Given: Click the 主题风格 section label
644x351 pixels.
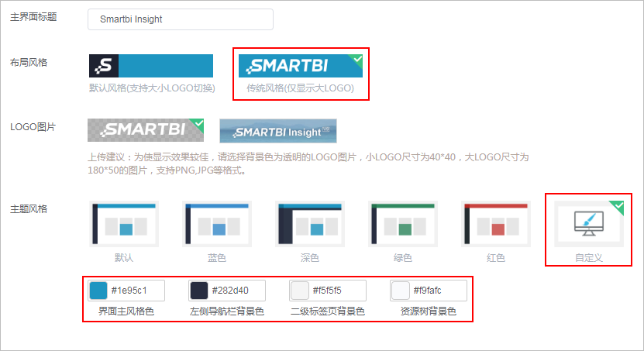Looking at the screenshot, I should click(x=29, y=209).
